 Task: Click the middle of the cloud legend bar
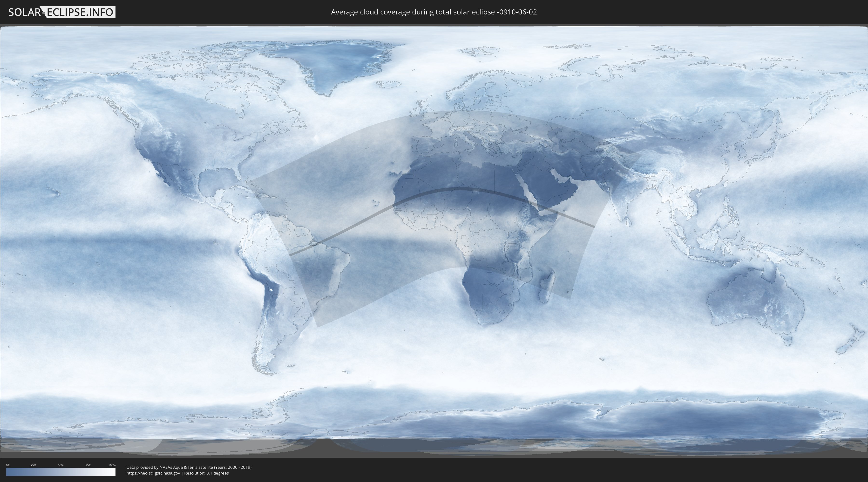pos(61,472)
